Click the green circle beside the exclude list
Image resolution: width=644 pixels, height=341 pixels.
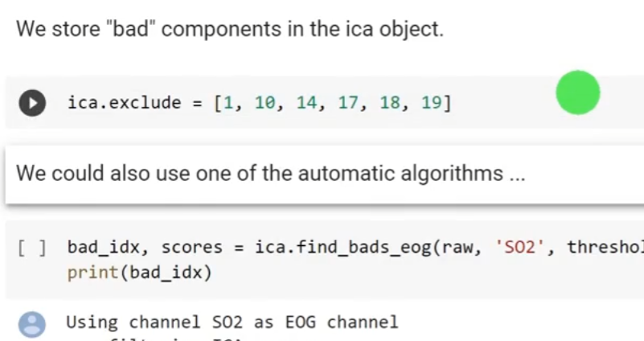(x=577, y=92)
